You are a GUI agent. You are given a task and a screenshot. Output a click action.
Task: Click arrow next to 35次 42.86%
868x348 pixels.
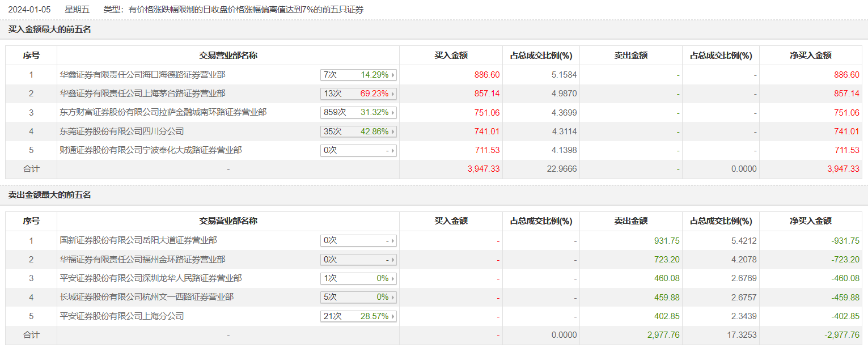[x=393, y=131]
